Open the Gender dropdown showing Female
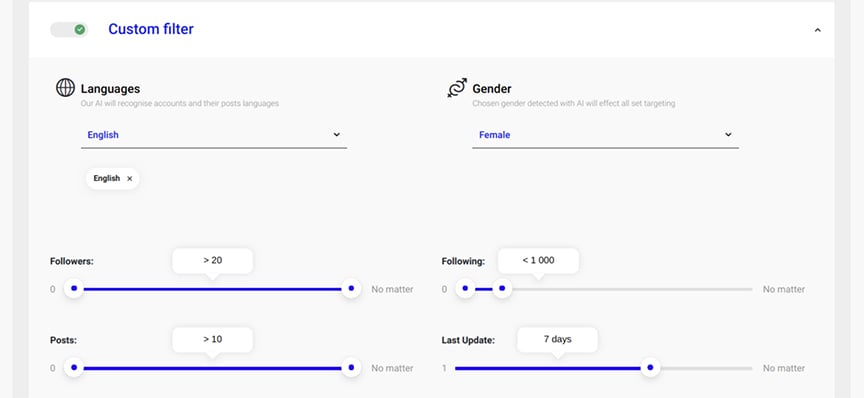864x398 pixels. (x=605, y=135)
